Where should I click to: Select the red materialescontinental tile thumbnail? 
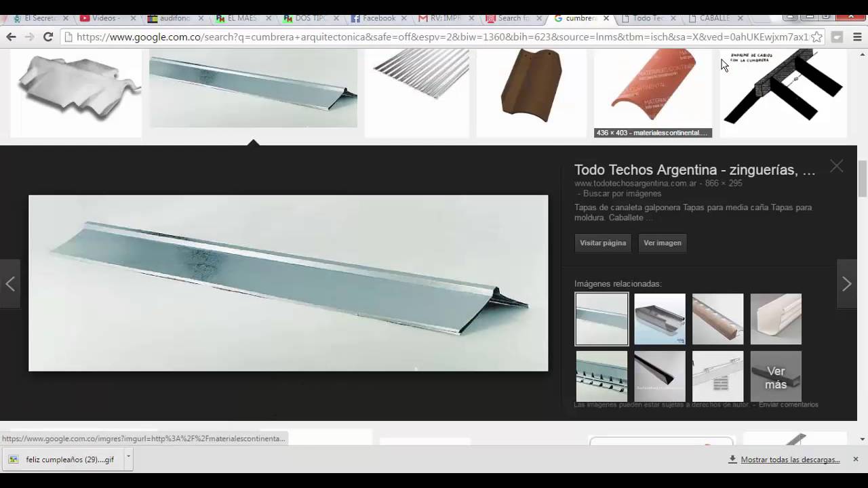[x=653, y=93]
